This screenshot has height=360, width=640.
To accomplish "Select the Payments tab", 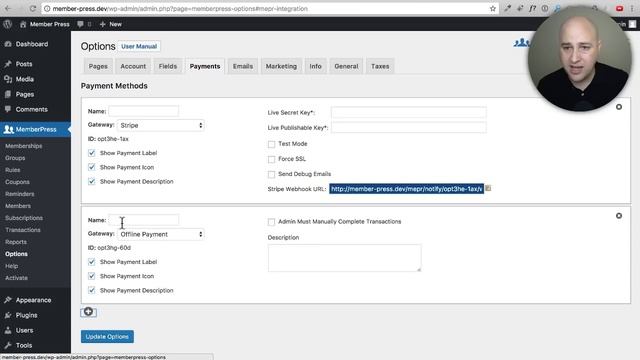I will pos(205,66).
